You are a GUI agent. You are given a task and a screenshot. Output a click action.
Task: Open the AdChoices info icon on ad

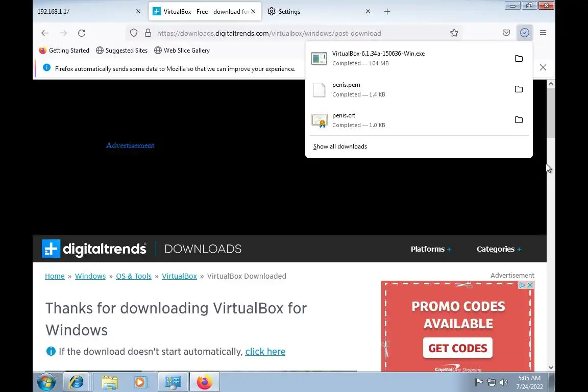[522, 285]
